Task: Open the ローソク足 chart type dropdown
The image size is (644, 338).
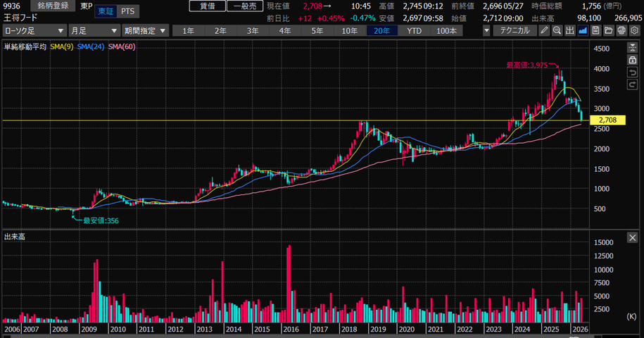Action: pos(34,31)
